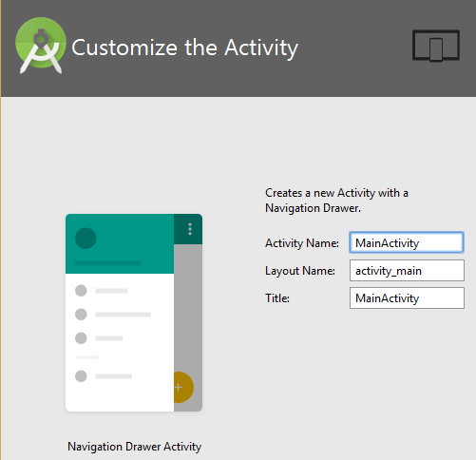Click into the Layout Name field
Screen dimensions: 476x460
[407, 271]
